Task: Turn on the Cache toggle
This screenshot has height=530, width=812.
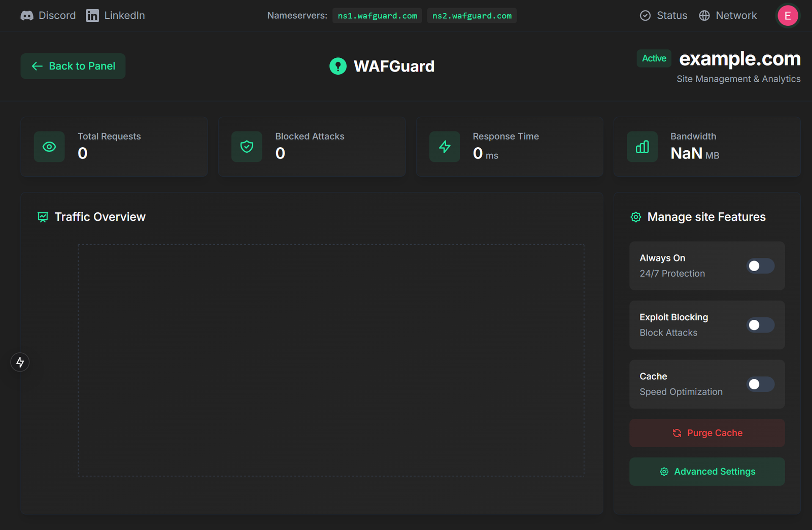Action: [760, 384]
